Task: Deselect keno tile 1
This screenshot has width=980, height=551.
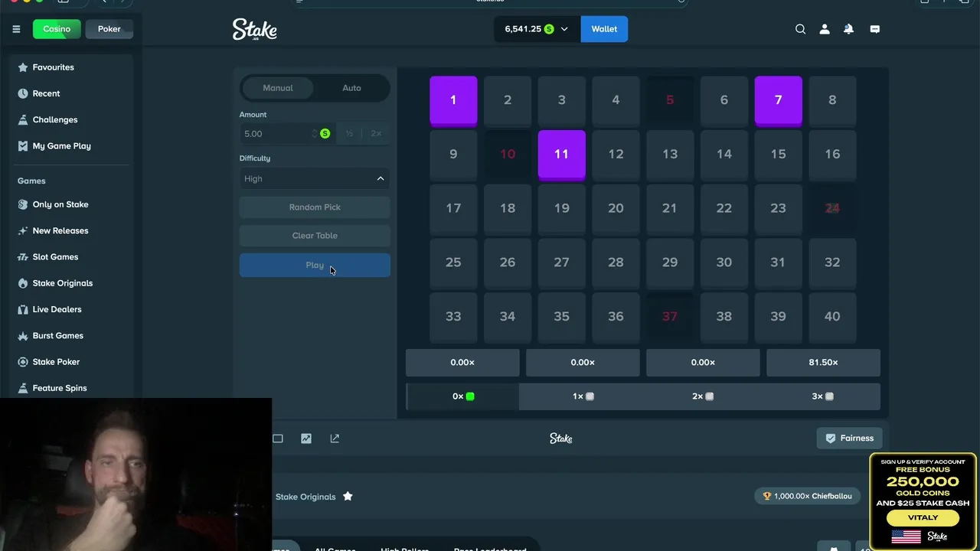Action: point(453,100)
